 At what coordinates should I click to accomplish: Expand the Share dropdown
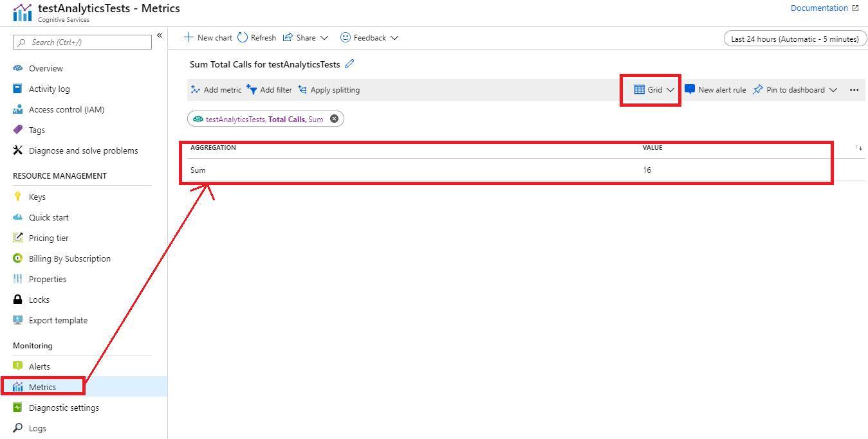324,38
